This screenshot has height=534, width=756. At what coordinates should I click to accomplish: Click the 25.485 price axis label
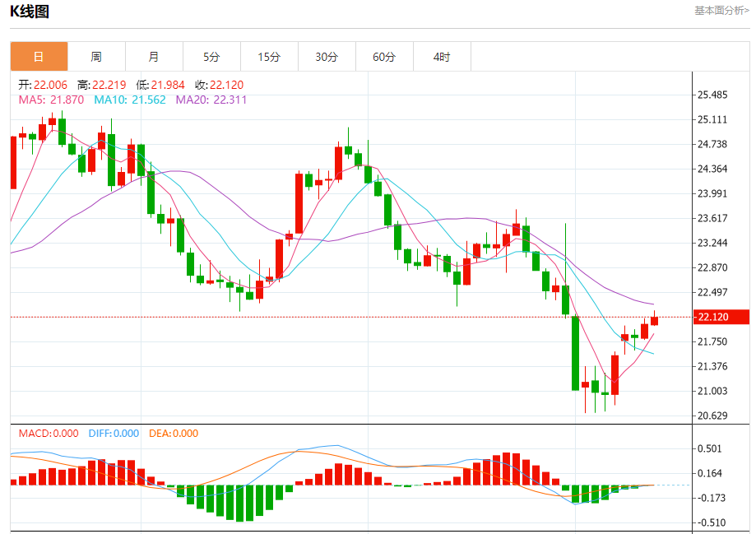tap(712, 95)
